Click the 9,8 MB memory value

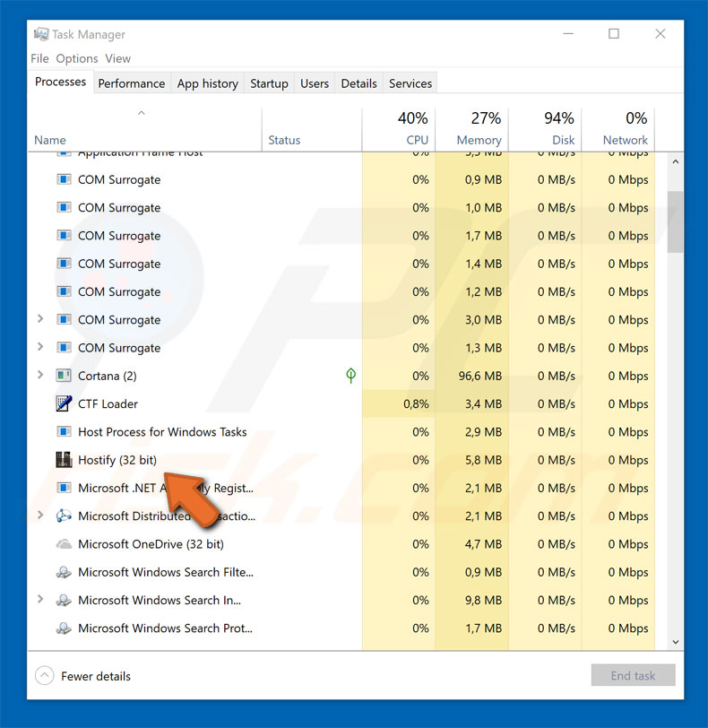pos(483,601)
